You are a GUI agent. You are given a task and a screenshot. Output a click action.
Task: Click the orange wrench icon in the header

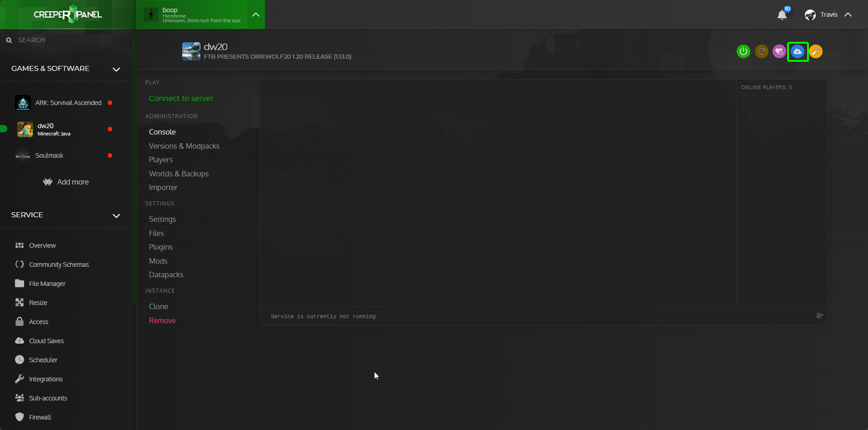(x=816, y=51)
